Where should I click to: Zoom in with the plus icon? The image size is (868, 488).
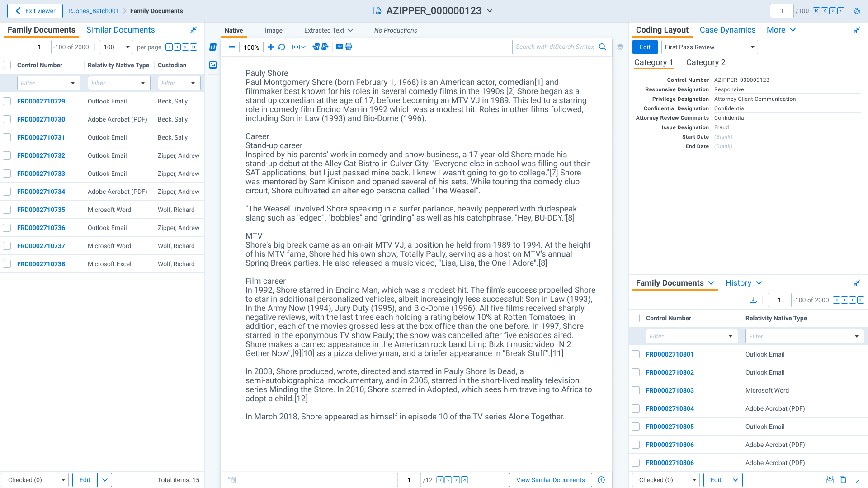271,47
